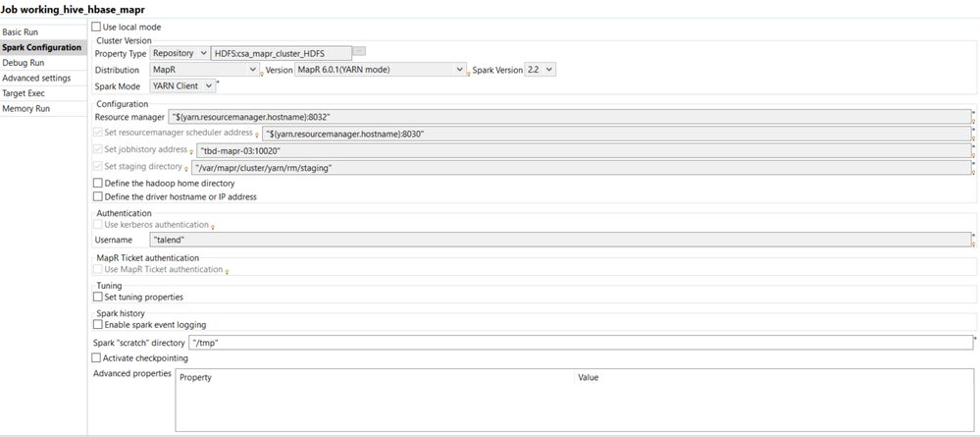Open the Distribution MapR dropdown
This screenshot has height=437, width=980.
(x=204, y=70)
